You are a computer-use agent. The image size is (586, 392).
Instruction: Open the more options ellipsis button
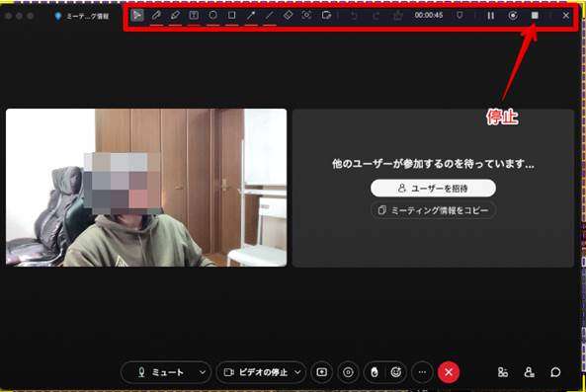422,372
